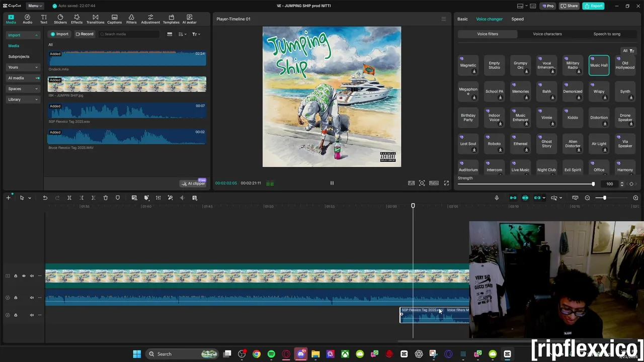This screenshot has width=644, height=362.
Task: Pause playback in the player
Action: 332,183
